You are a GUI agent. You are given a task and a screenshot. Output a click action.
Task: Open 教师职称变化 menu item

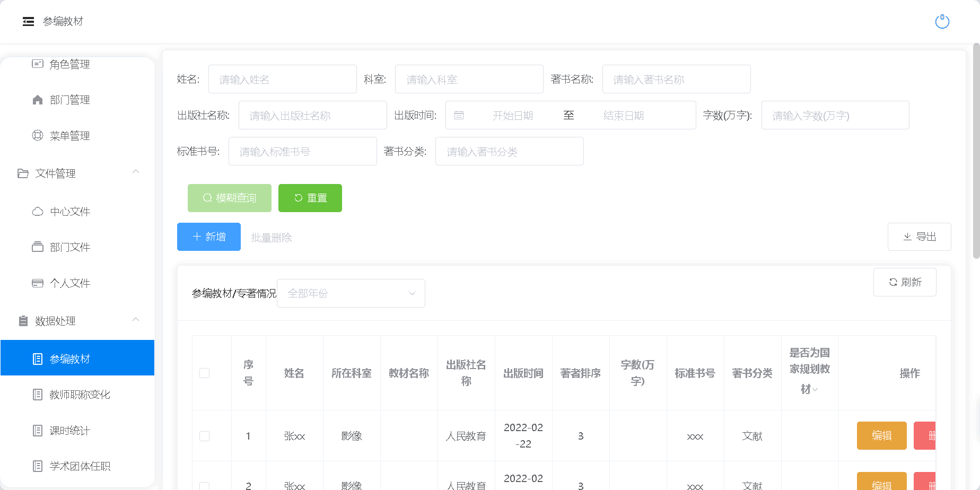click(x=77, y=395)
